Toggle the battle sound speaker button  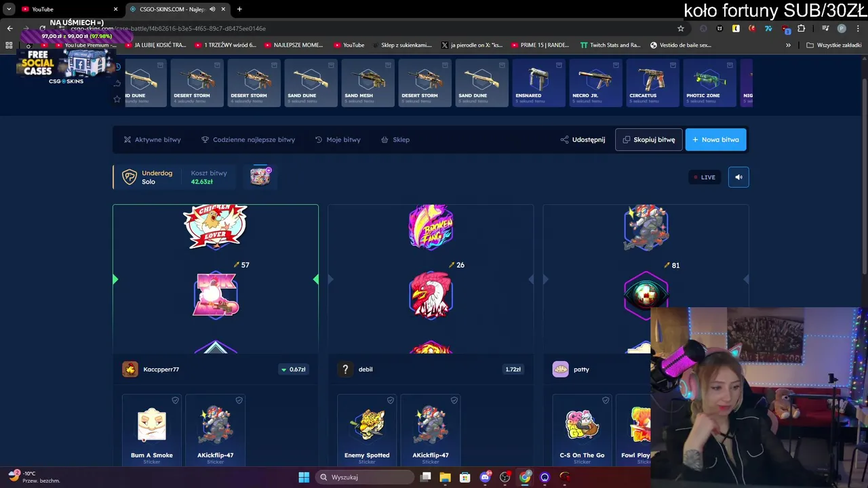[x=738, y=177]
